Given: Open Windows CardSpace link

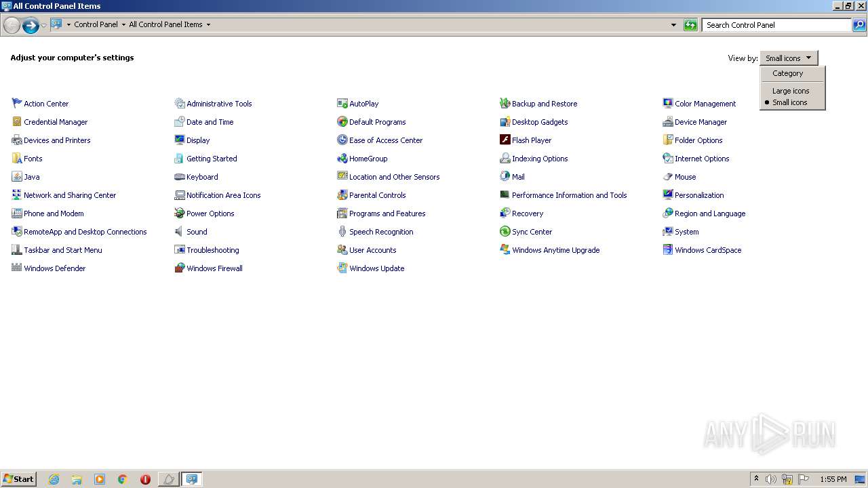Looking at the screenshot, I should (x=708, y=250).
